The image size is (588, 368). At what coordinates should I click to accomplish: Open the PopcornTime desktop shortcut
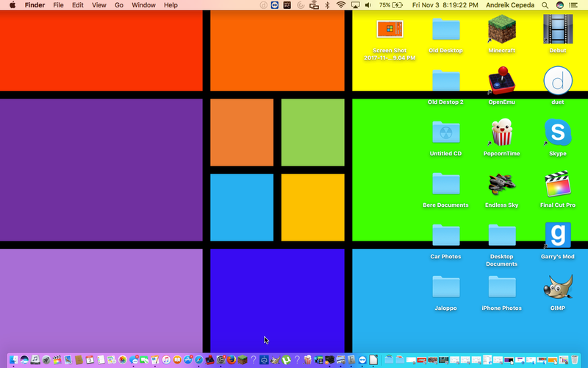pos(501,132)
